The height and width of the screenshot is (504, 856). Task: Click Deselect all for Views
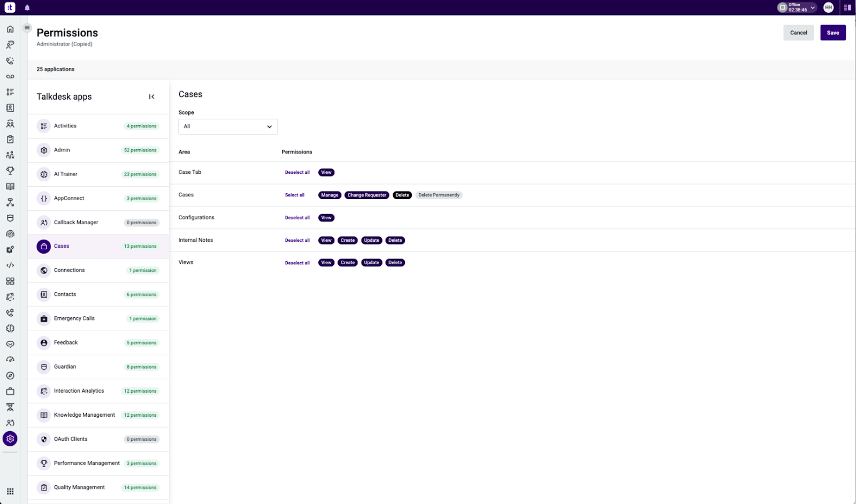pos(297,263)
